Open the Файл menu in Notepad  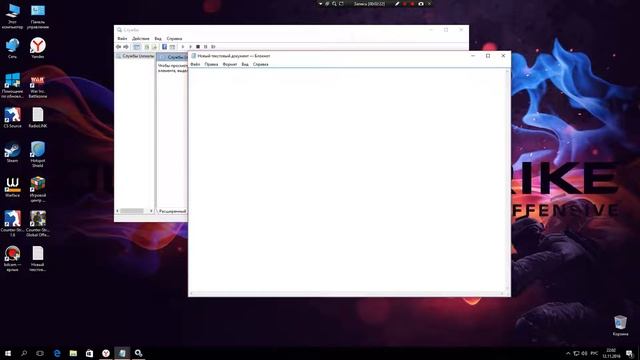(x=195, y=64)
